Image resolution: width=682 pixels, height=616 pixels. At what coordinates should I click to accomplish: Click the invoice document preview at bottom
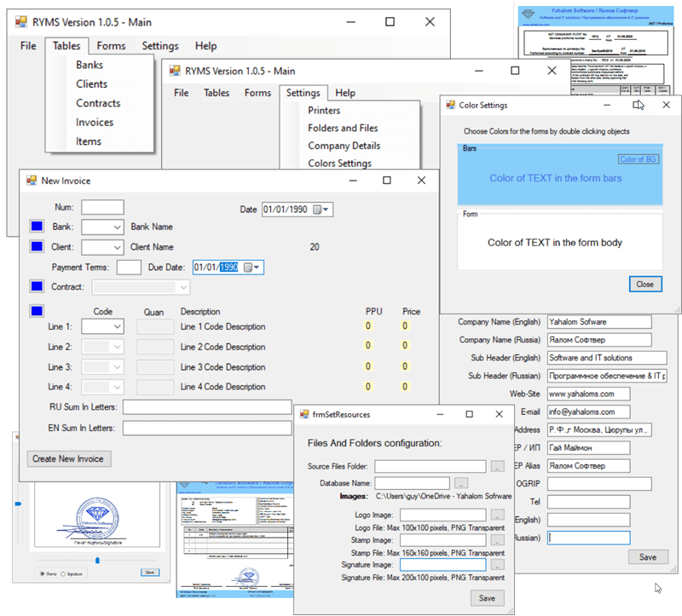(235, 539)
